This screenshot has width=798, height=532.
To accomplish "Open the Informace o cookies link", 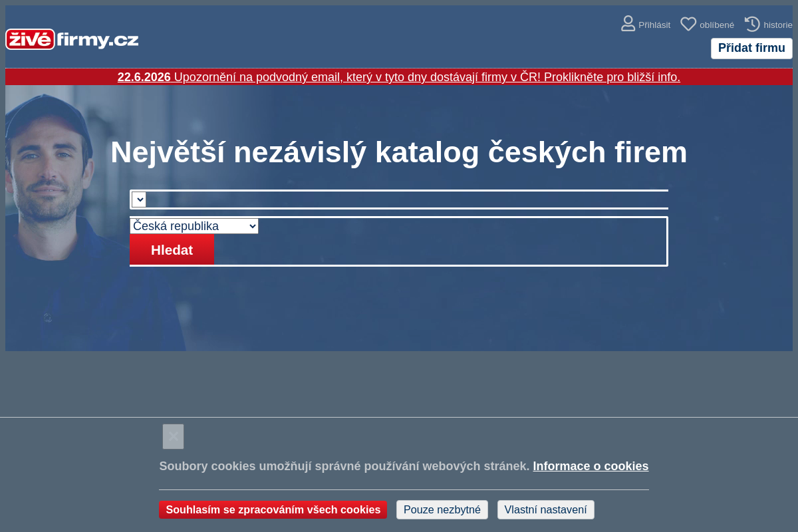I will (x=591, y=466).
